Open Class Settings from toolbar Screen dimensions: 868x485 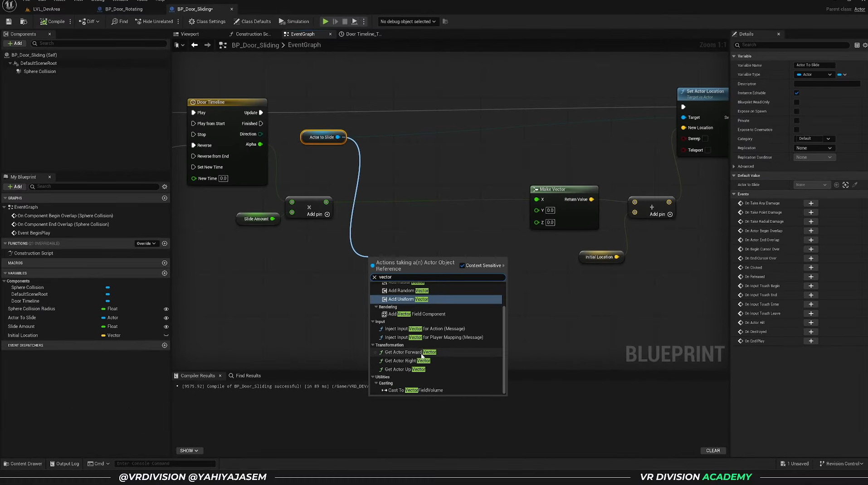pos(207,21)
